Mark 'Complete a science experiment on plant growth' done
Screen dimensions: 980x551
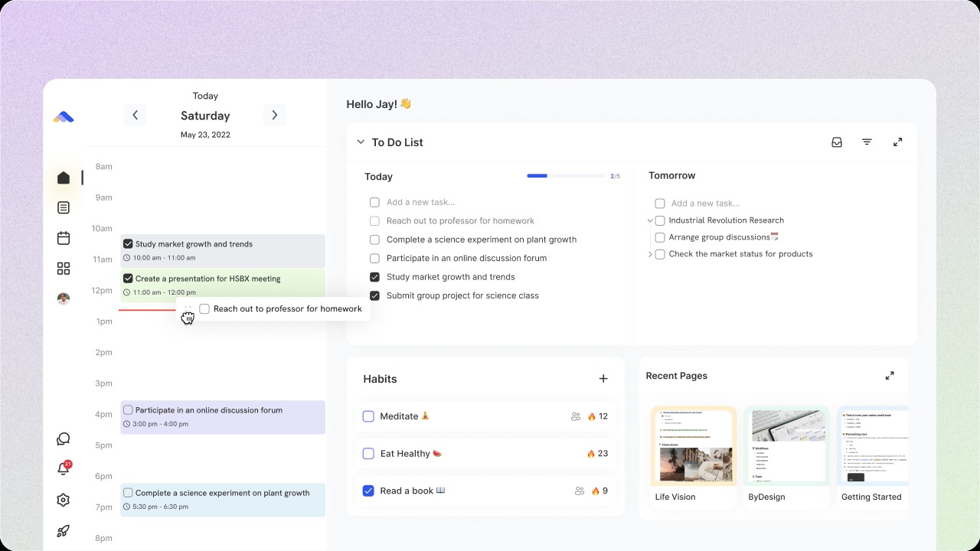point(374,240)
